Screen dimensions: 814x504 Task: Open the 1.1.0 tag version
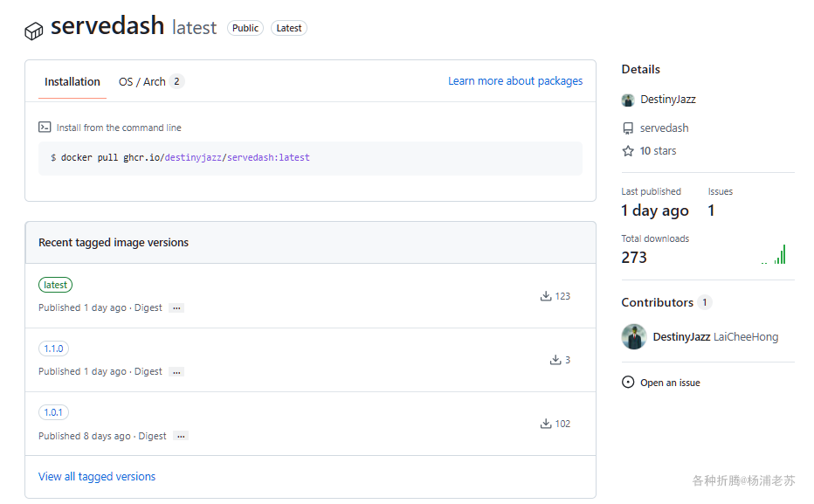(53, 349)
